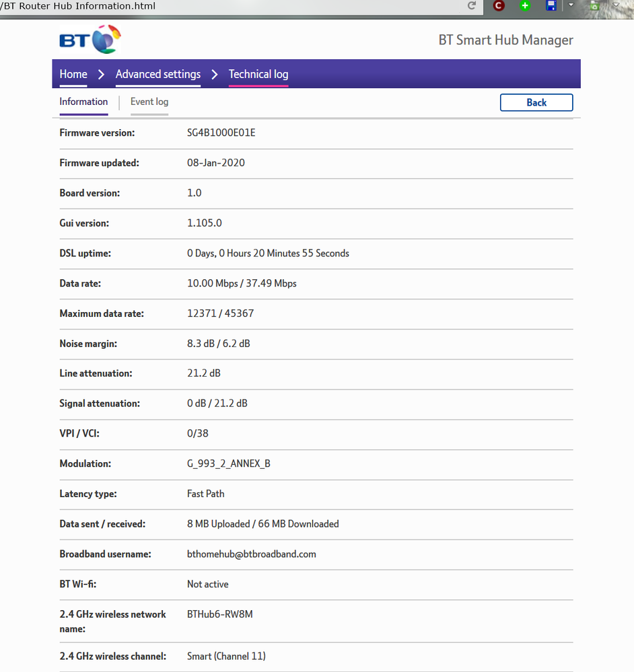The height and width of the screenshot is (672, 634).
Task: Select Technical log in the breadcrumb
Action: [x=258, y=74]
